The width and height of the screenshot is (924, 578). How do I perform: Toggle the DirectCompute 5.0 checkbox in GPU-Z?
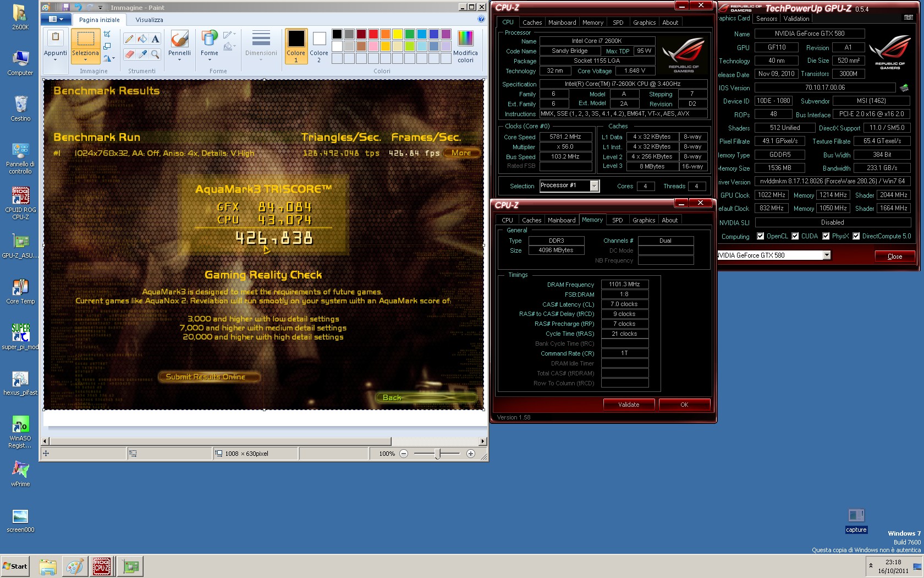(x=856, y=236)
